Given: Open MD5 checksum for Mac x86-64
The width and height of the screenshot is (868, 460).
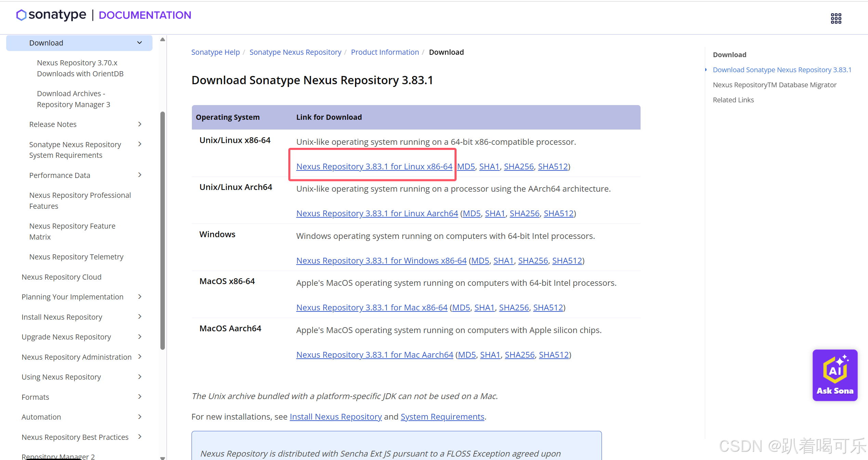Looking at the screenshot, I should [x=461, y=307].
